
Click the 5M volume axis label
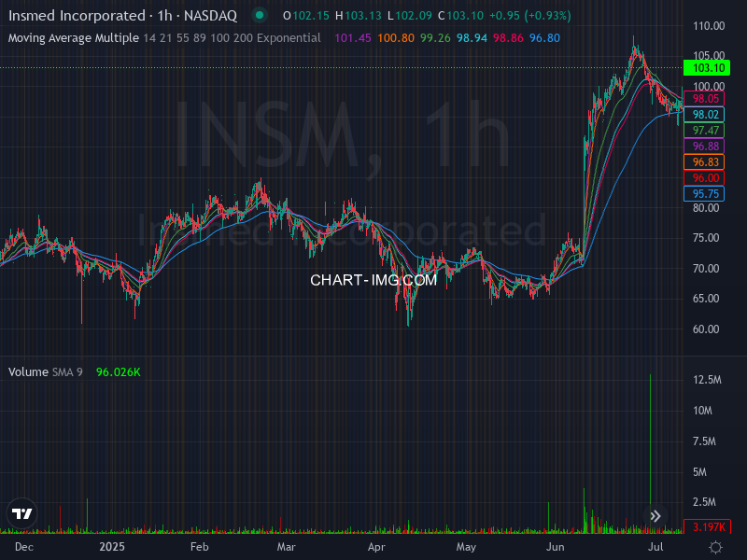coord(699,472)
